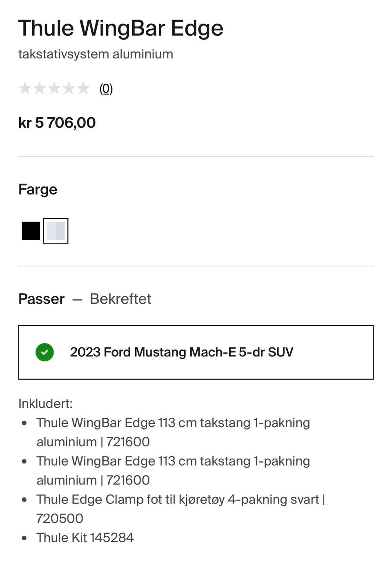Open the (0) reviews link

coord(106,89)
